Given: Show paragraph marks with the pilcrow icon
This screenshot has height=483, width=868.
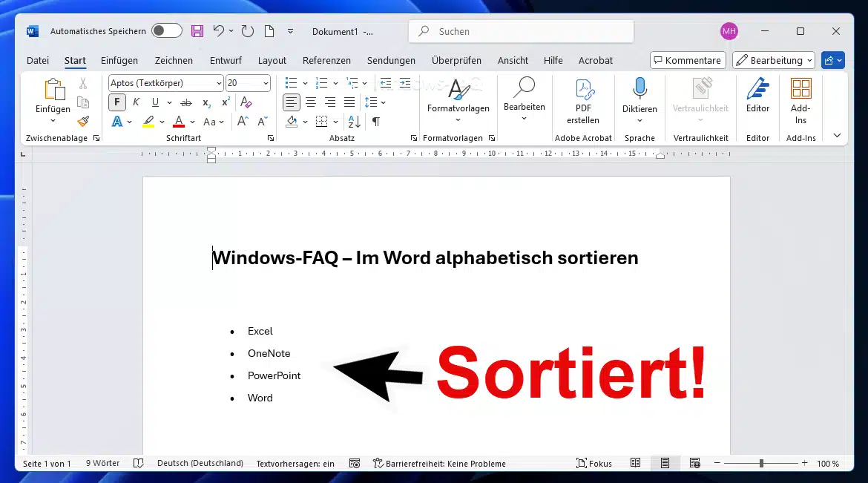Looking at the screenshot, I should [x=376, y=122].
